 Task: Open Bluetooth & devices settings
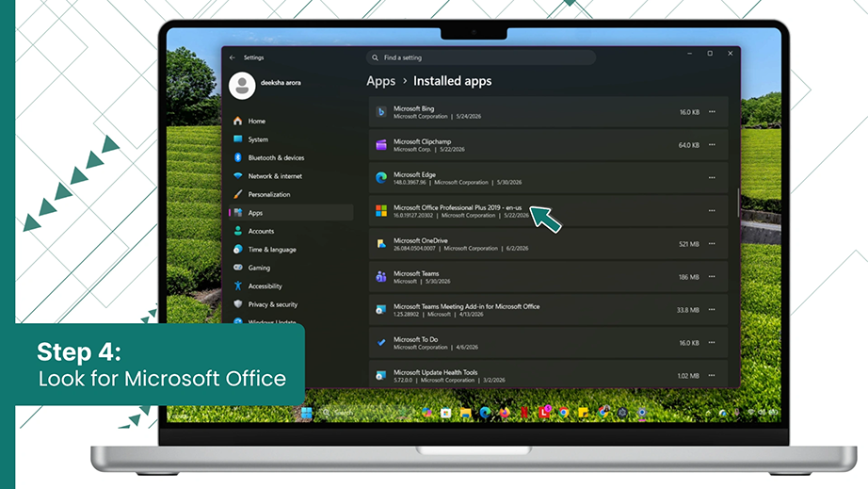[x=291, y=157]
